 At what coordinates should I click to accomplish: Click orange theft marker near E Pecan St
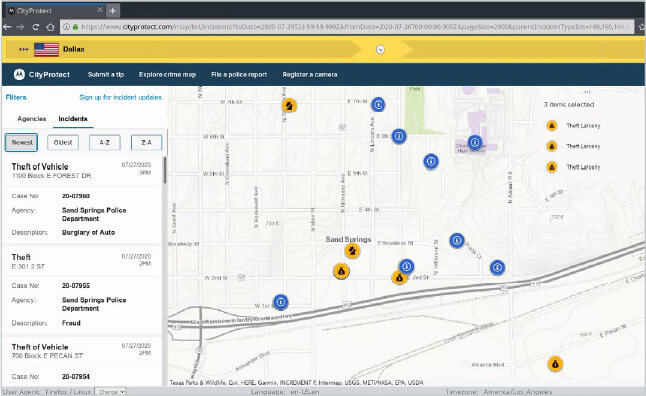555,364
